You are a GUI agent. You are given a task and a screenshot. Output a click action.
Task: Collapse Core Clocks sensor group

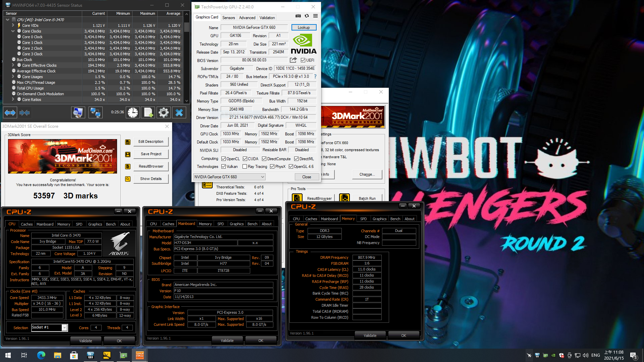click(x=13, y=31)
